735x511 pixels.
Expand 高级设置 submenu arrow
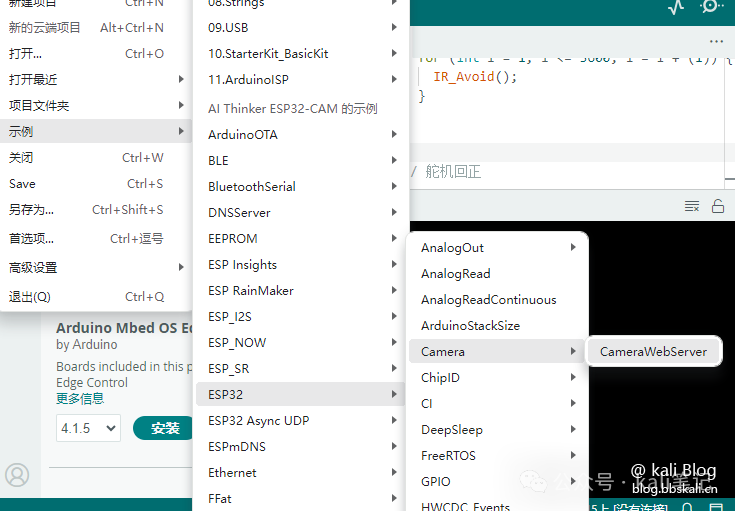point(181,267)
